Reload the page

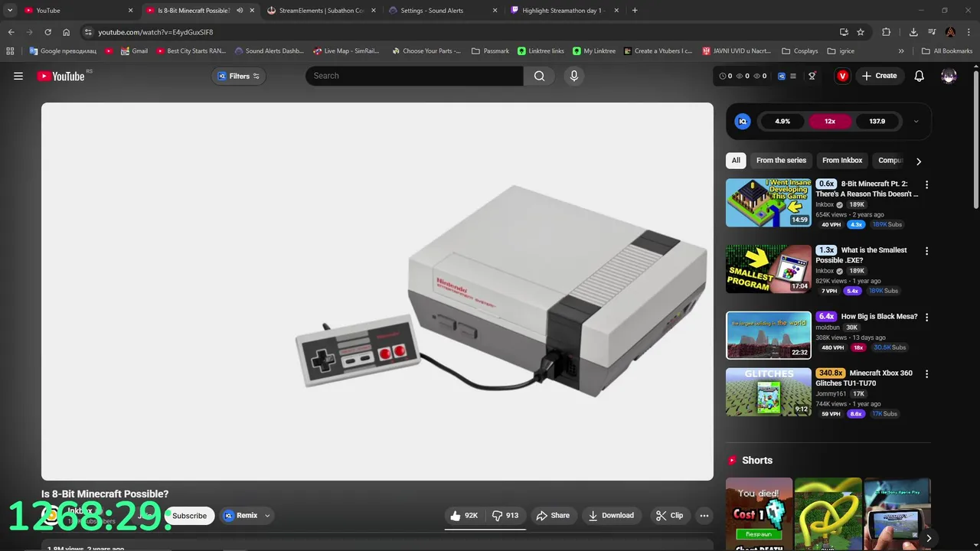pos(47,32)
